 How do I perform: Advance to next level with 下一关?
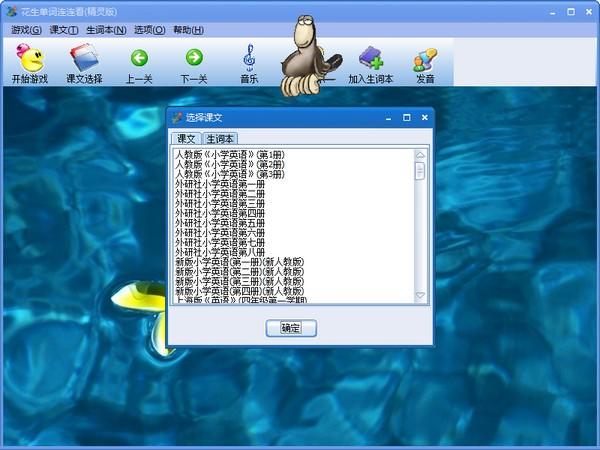coord(194,63)
